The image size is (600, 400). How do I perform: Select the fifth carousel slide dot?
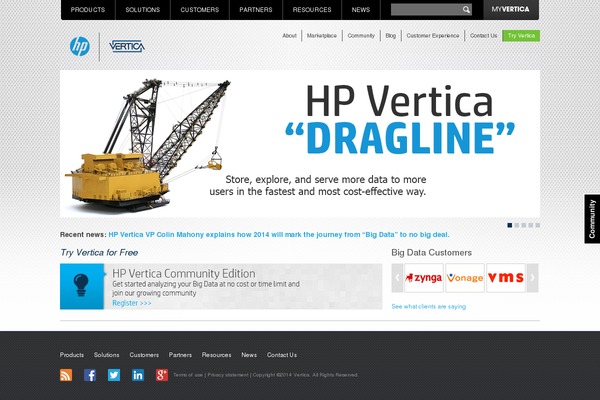point(538,225)
